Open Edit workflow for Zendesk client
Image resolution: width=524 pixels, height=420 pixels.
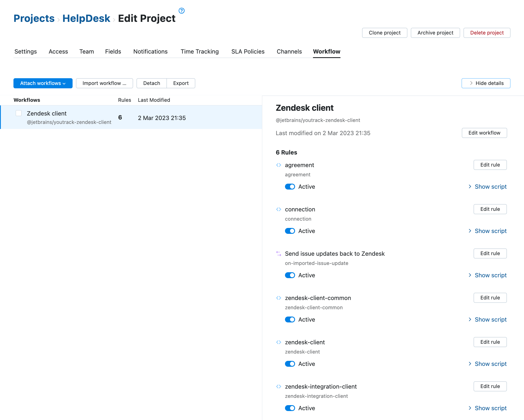(484, 133)
